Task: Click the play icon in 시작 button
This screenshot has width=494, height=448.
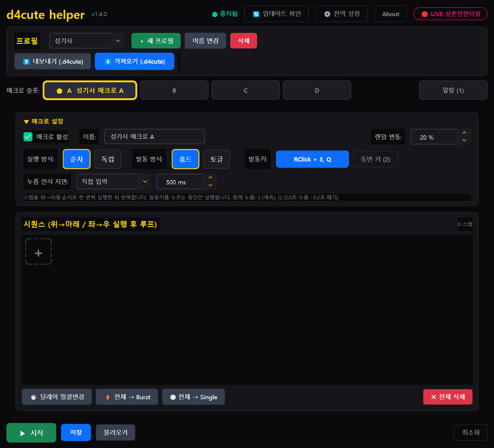Action: point(22,433)
